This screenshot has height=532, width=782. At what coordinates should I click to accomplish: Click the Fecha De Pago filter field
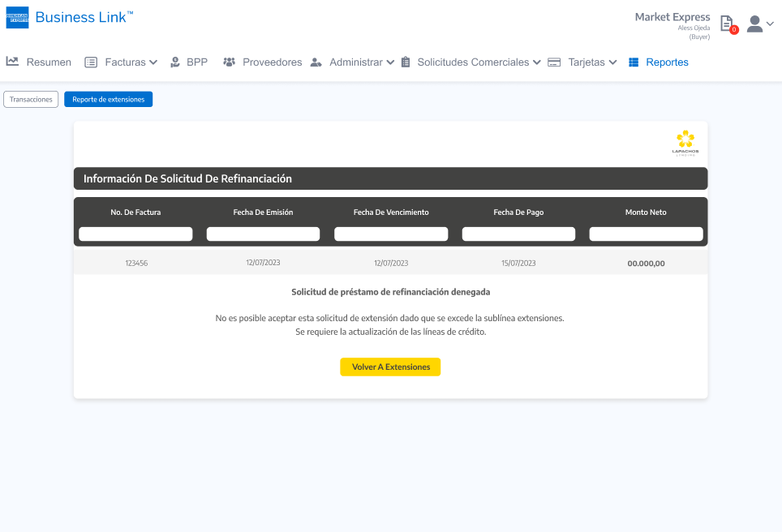click(x=518, y=234)
